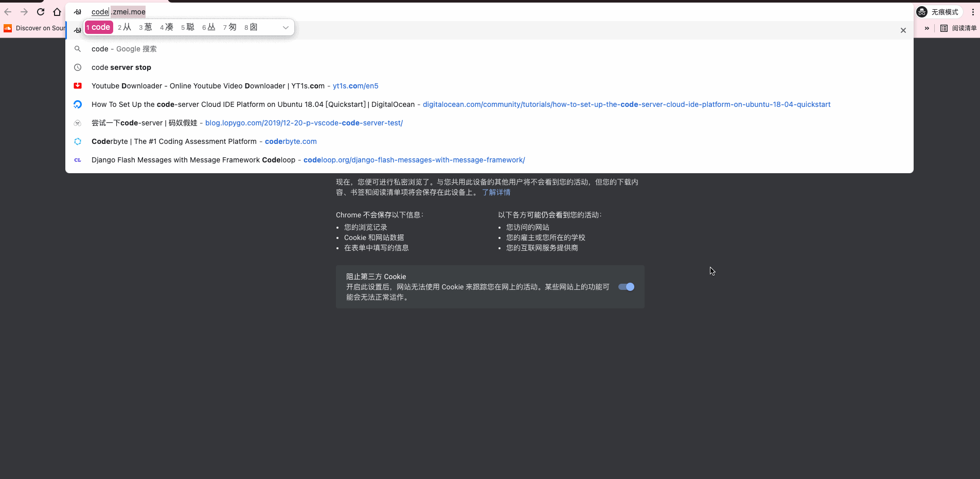Open coderbyte.com link
This screenshot has height=479, width=980.
(x=291, y=141)
